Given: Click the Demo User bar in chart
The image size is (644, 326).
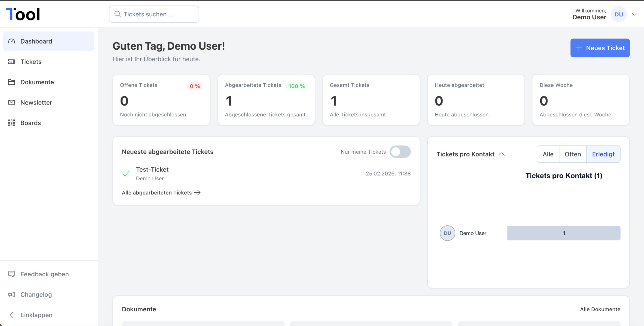Looking at the screenshot, I should pos(564,233).
